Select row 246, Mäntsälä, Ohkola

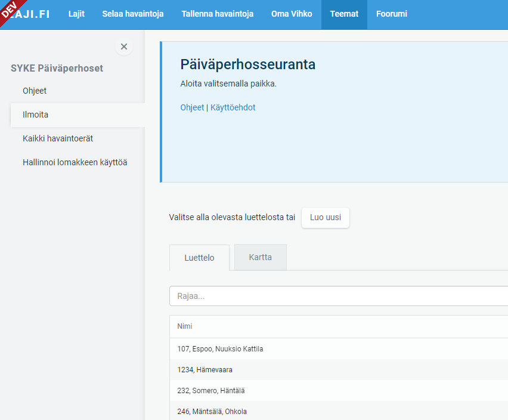[x=339, y=410]
